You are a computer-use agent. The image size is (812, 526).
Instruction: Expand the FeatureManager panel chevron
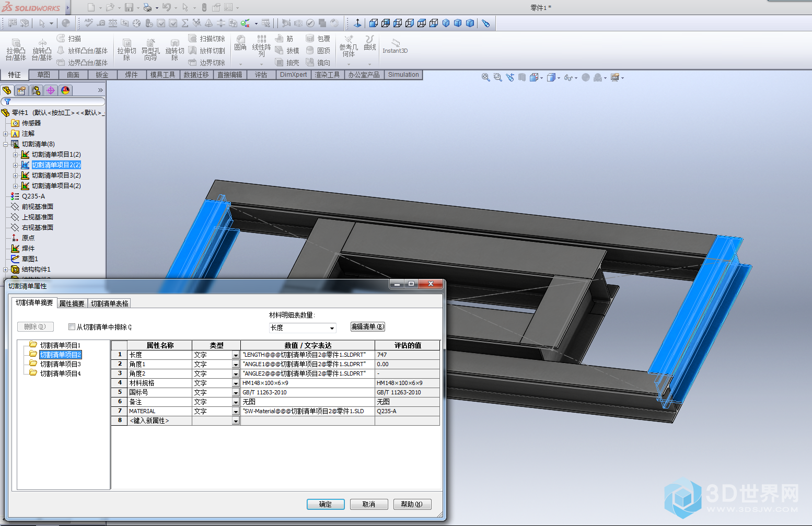pos(100,90)
